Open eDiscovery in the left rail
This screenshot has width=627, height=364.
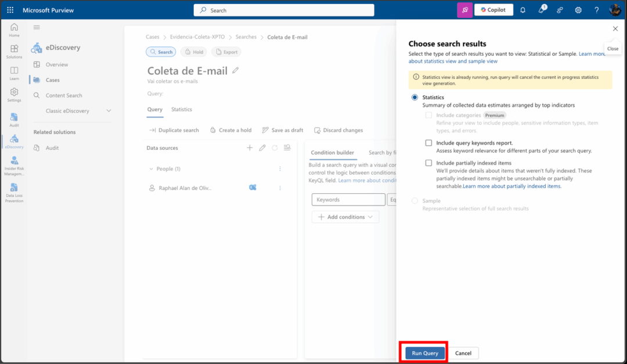pyautogui.click(x=14, y=142)
